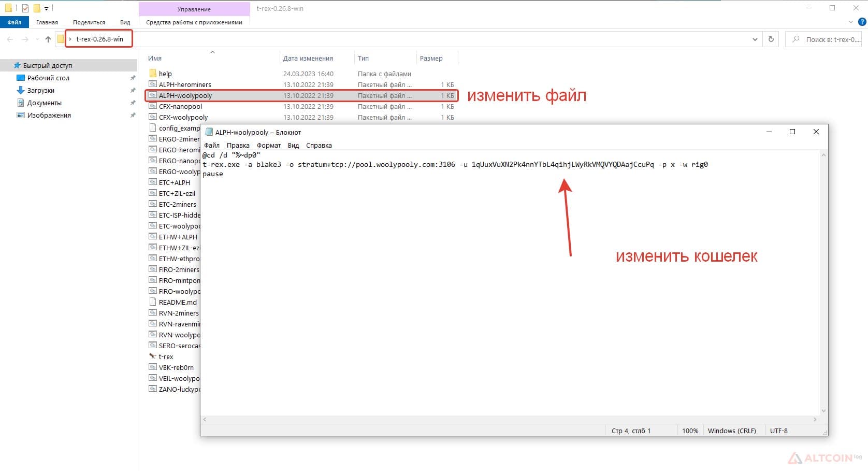Open the quick access toolbar customize dropdown
868x471 pixels.
pyautogui.click(x=46, y=9)
